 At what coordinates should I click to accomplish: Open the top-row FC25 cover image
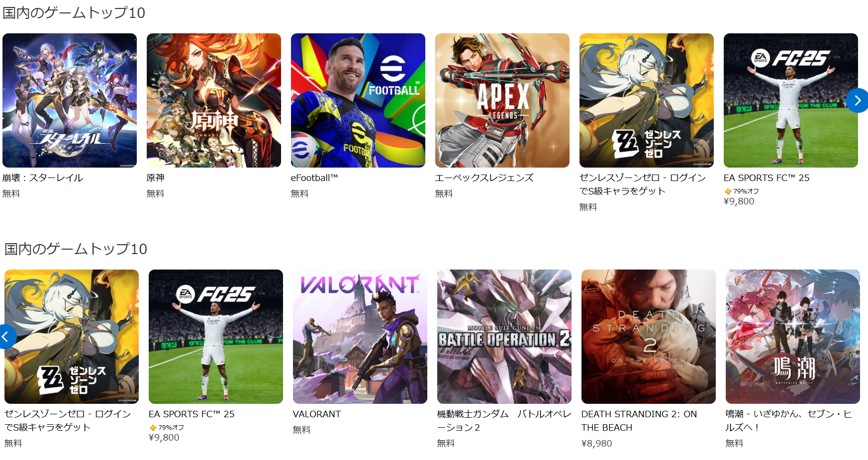(791, 100)
